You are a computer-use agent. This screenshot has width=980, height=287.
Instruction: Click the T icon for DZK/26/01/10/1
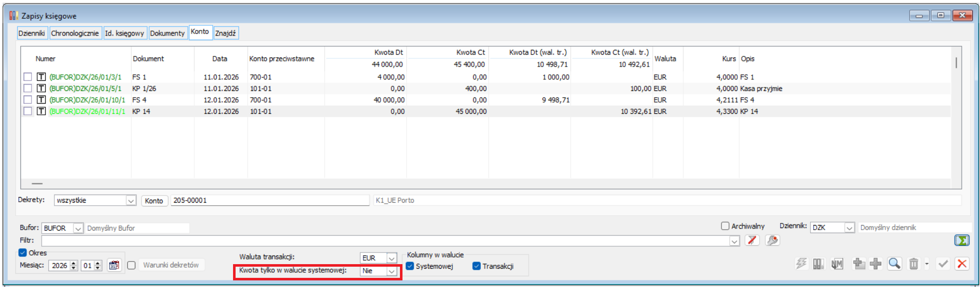pos(41,100)
